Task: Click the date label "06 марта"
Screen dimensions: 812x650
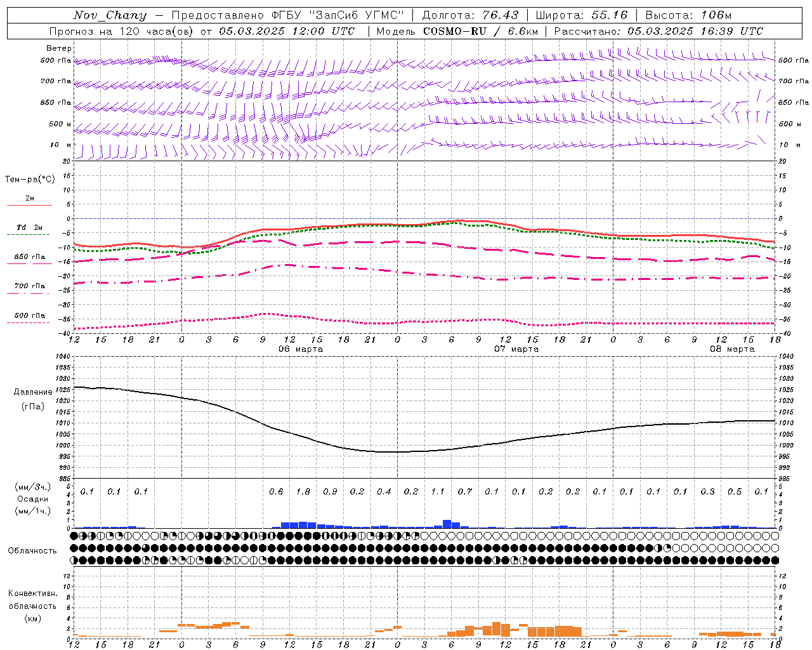Action: point(301,348)
